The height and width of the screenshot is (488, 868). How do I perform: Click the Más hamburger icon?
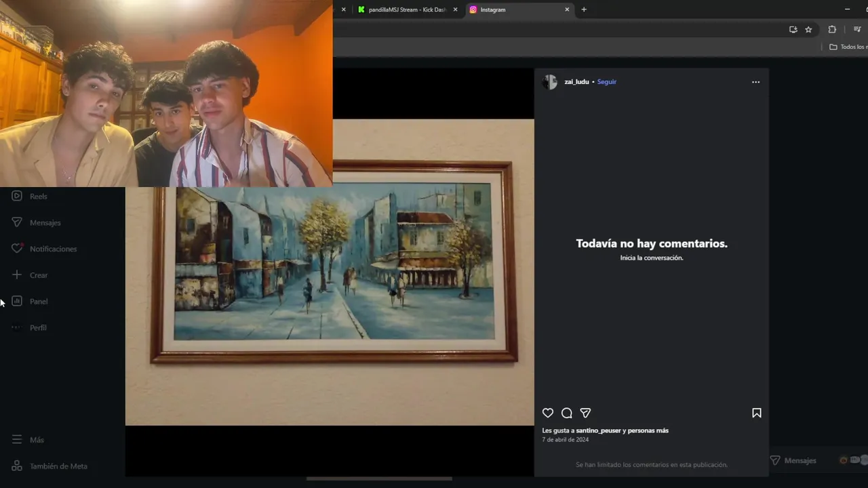(x=17, y=440)
